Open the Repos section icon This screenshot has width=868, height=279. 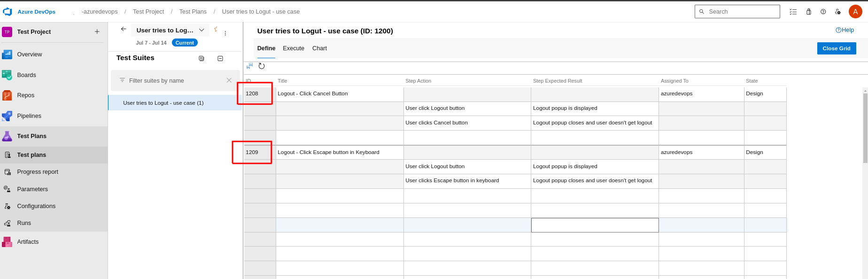pyautogui.click(x=7, y=95)
